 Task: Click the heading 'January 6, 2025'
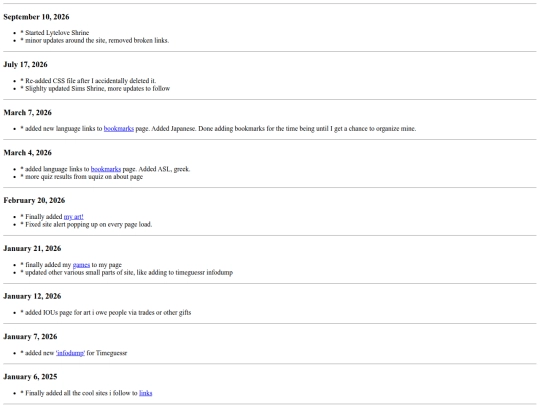pos(30,377)
